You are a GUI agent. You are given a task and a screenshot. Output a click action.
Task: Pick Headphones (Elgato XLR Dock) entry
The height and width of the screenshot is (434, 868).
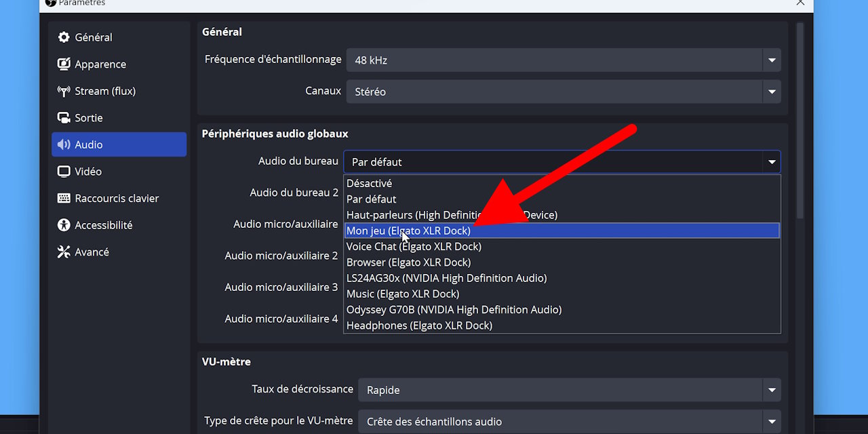tap(419, 325)
